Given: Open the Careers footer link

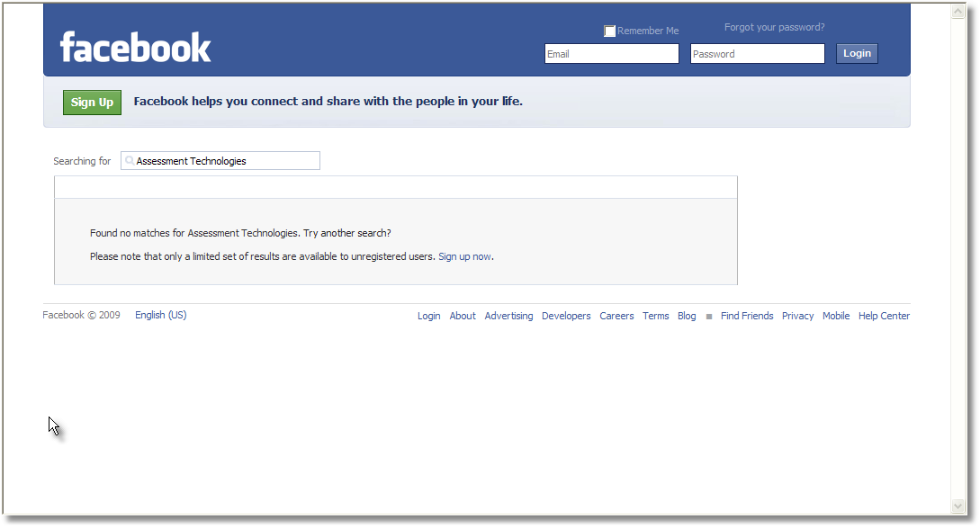Looking at the screenshot, I should 616,317.
